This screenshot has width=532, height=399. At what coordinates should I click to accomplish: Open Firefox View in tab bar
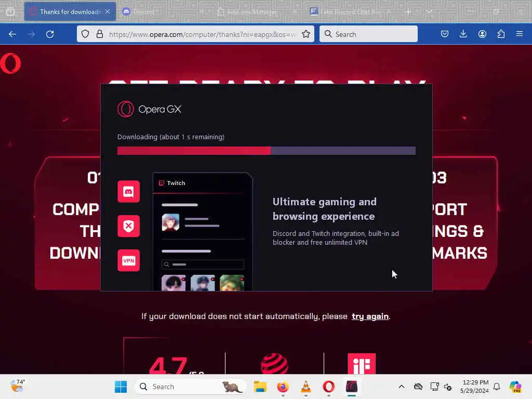(x=10, y=11)
